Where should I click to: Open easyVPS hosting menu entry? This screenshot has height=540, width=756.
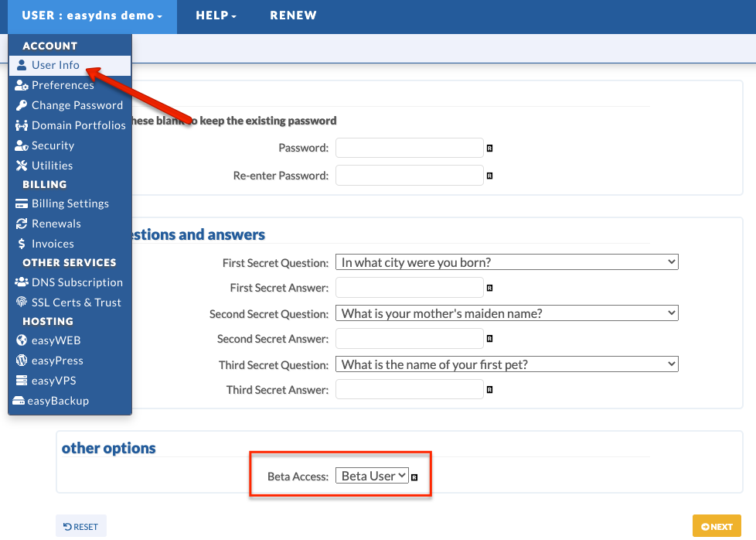70,381
